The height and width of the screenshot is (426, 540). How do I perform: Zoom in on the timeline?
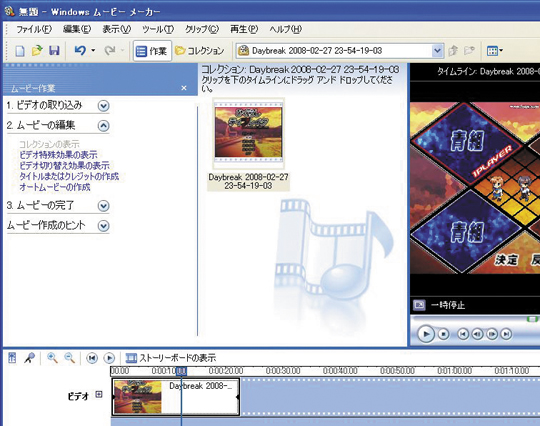(x=52, y=358)
